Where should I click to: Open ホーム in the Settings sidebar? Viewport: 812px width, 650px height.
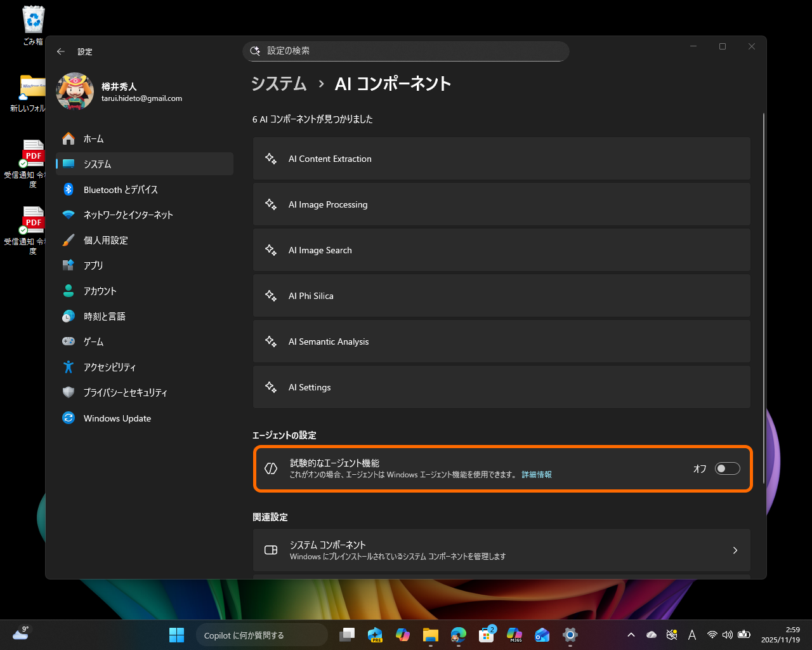145,138
